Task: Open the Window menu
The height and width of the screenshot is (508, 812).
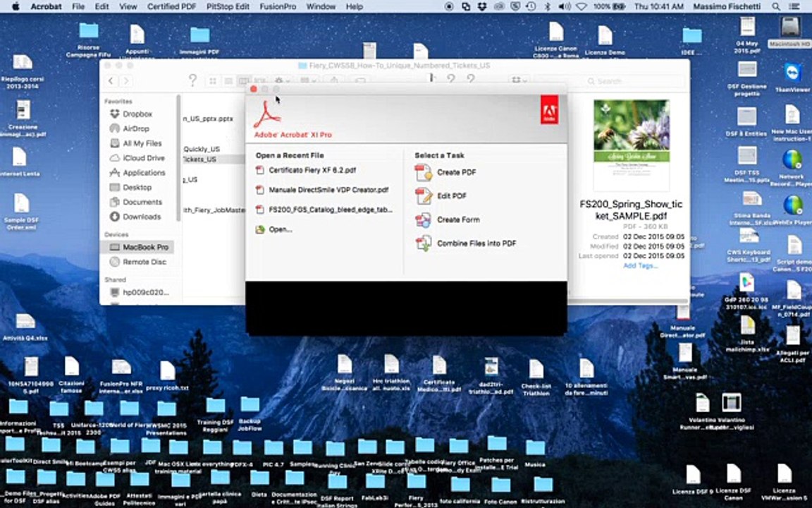Action: click(x=321, y=7)
